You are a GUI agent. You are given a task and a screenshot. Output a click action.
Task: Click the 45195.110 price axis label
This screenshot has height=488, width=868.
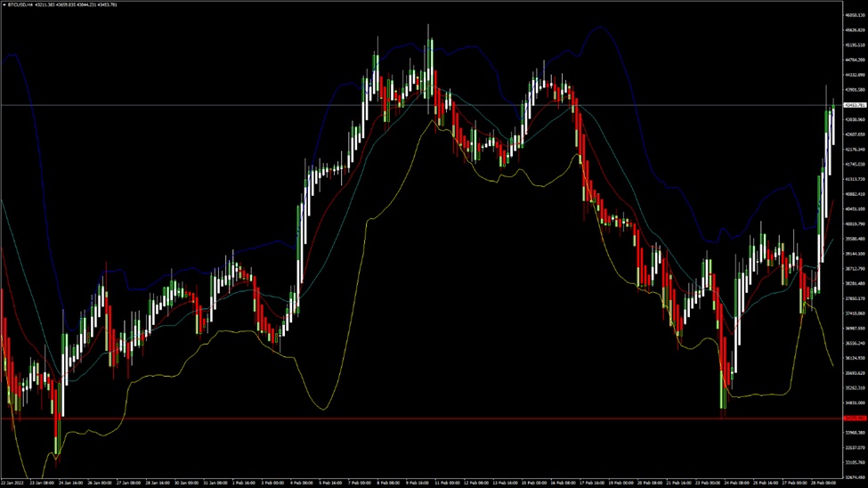tap(854, 45)
